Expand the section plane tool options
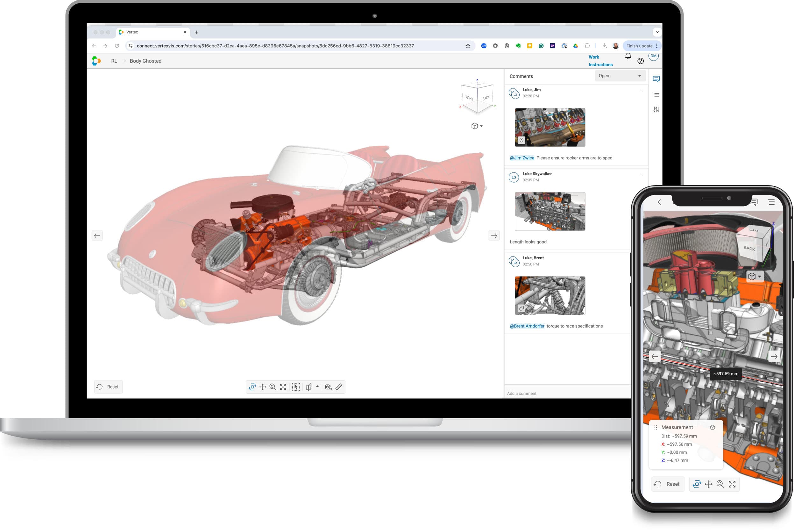Viewport: 794px width, 532px height. (316, 387)
